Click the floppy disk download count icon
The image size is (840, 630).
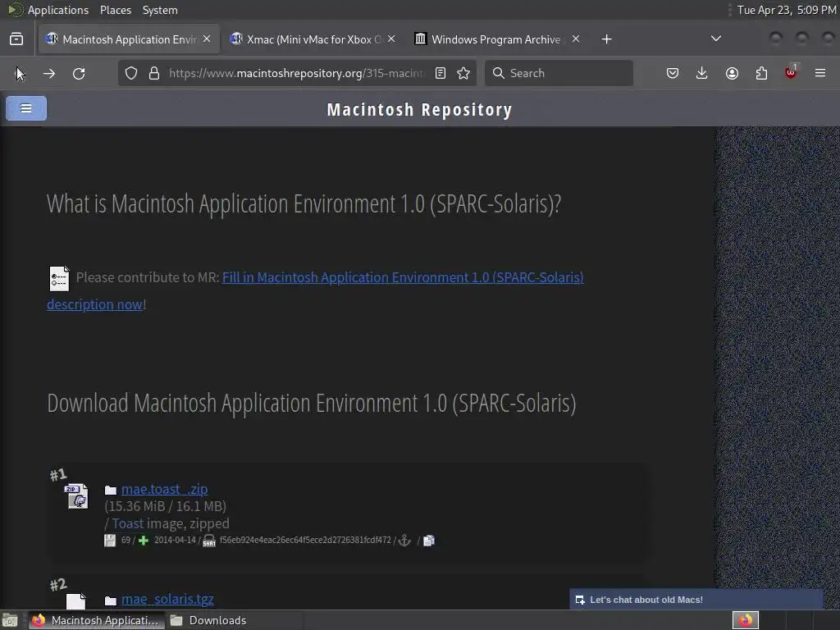pos(110,541)
